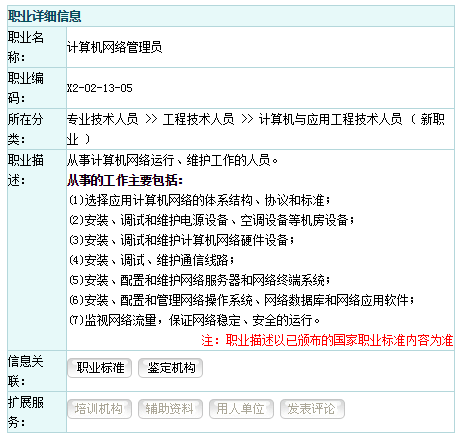Click the 职业名称 row label
Viewport: 460px width, 443px height.
[26, 47]
